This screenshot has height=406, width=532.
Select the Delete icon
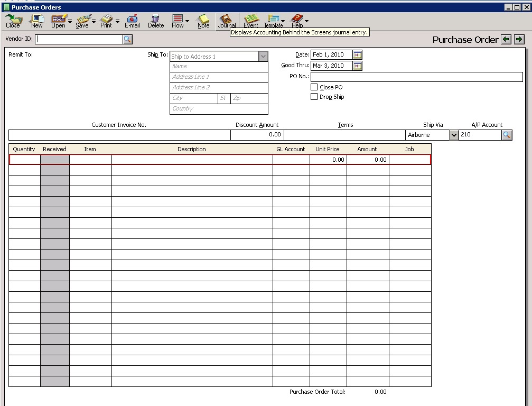(x=156, y=21)
